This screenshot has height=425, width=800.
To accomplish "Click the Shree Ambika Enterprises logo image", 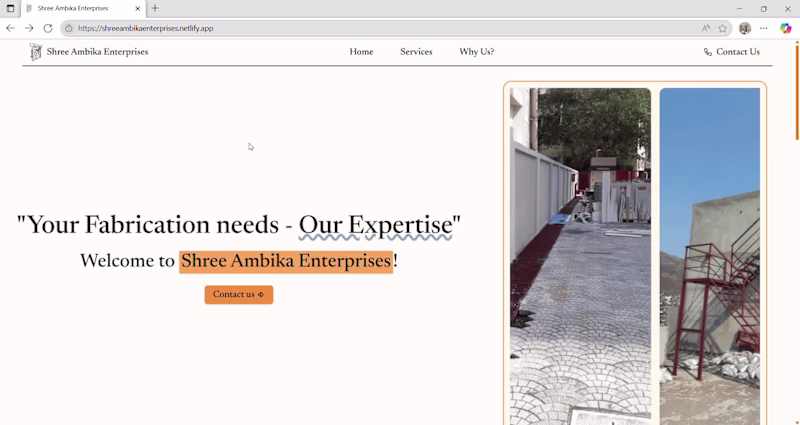I will pyautogui.click(x=36, y=52).
